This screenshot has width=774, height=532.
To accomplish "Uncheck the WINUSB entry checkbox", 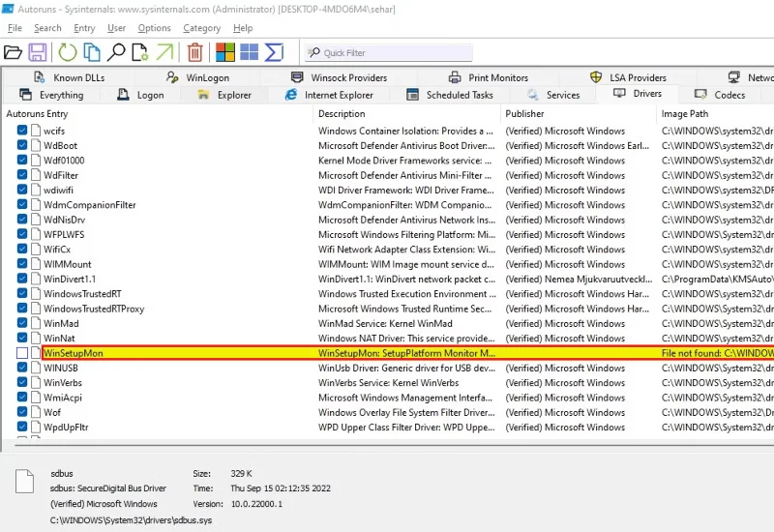I will tap(22, 368).
